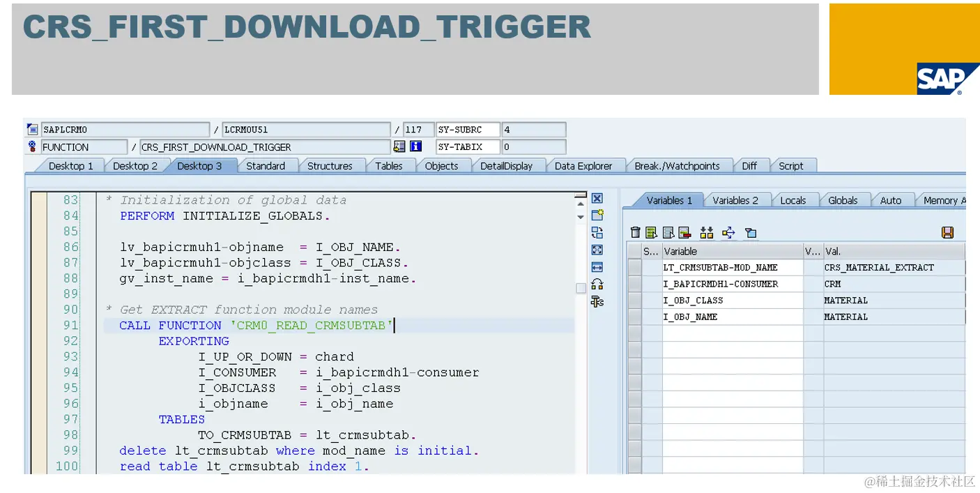Click the swap tool icon below new tool
The width and height of the screenshot is (980, 493).
click(x=597, y=233)
